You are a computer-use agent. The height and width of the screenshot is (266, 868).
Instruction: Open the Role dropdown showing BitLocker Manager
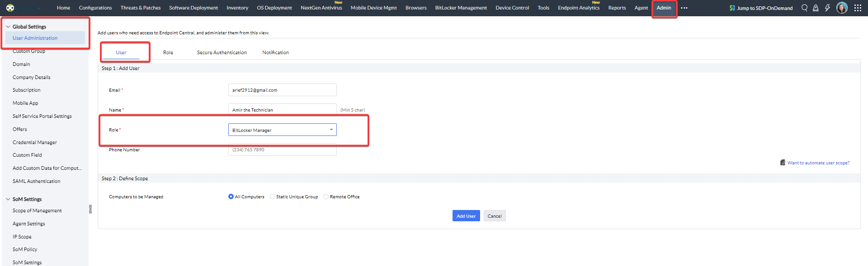pos(282,130)
